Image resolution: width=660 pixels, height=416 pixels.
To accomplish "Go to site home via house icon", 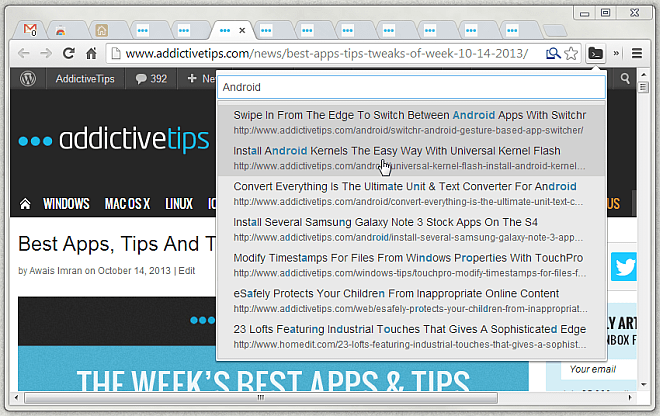I will [x=25, y=204].
